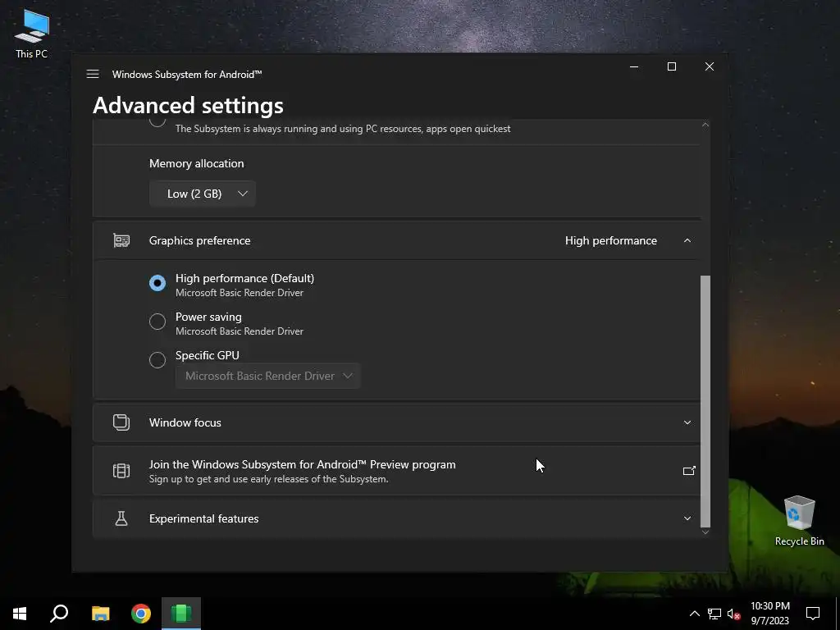Close the Windows Subsystem for Android window

click(x=710, y=66)
